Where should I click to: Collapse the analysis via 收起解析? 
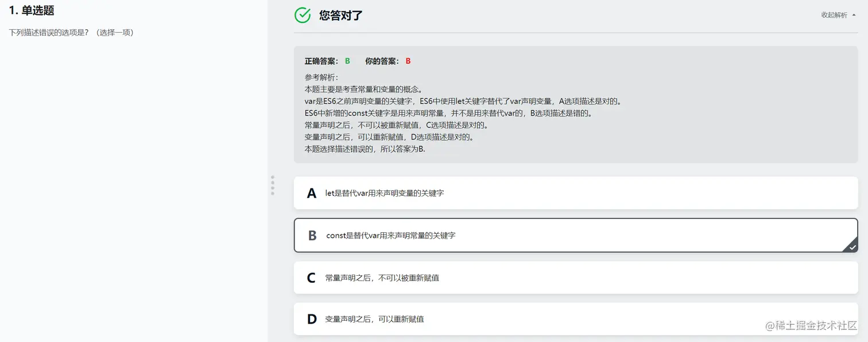coord(834,15)
